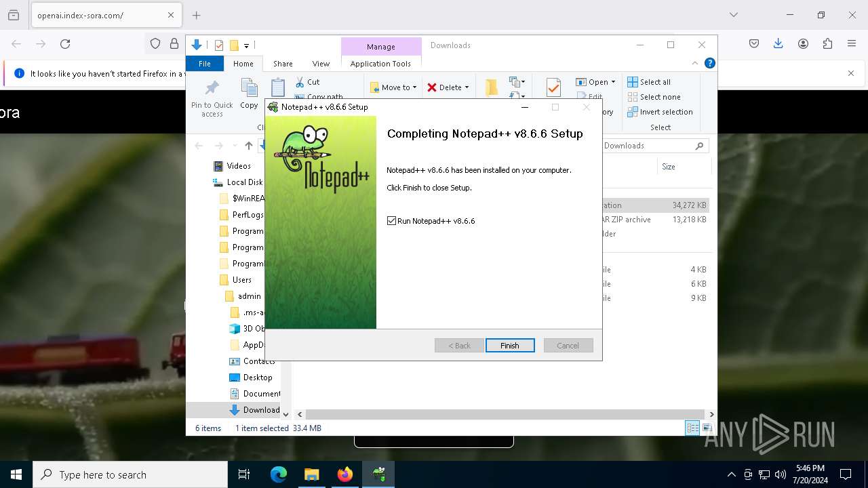Click Cut scissors icon in ribbon
This screenshot has height=488, width=868.
[300, 82]
